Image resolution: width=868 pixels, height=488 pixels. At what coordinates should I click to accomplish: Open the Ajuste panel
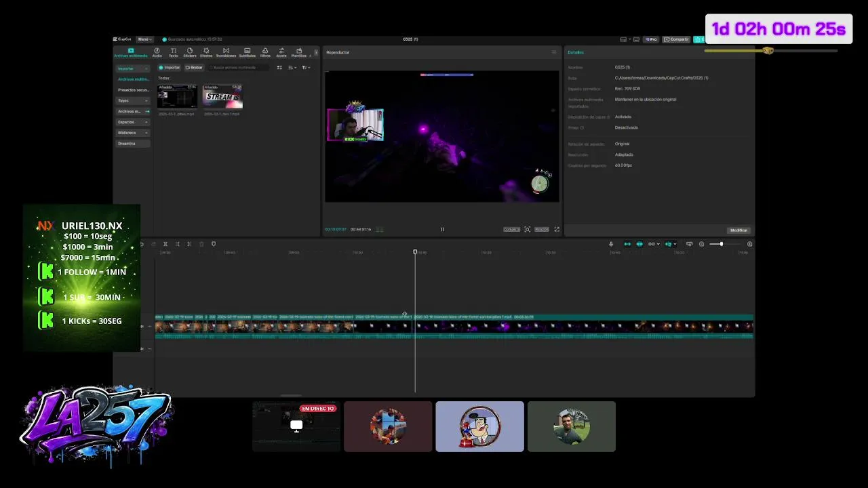pos(281,52)
